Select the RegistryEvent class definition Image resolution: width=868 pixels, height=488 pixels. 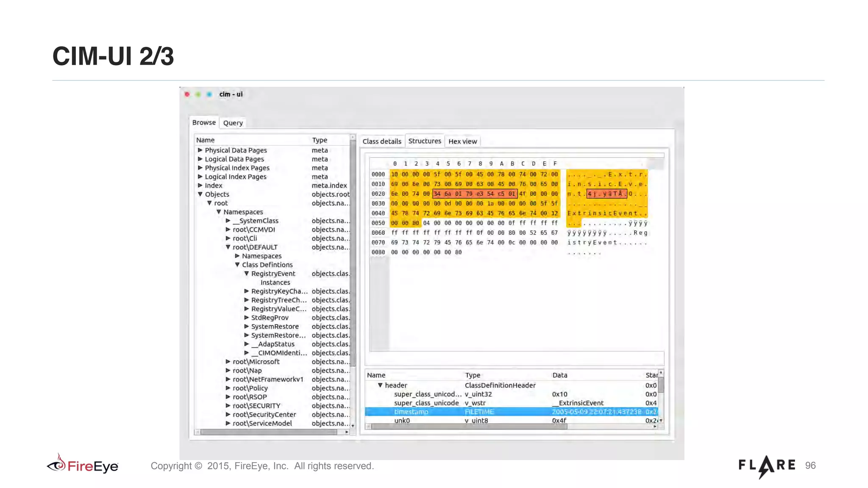coord(273,274)
